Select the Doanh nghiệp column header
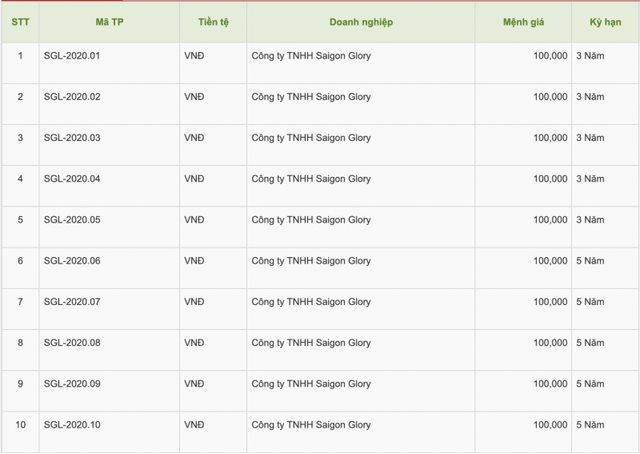The image size is (640, 454). coord(361,22)
